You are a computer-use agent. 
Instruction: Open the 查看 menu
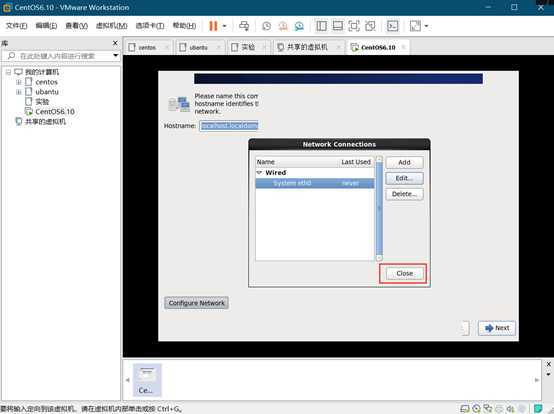pyautogui.click(x=76, y=26)
